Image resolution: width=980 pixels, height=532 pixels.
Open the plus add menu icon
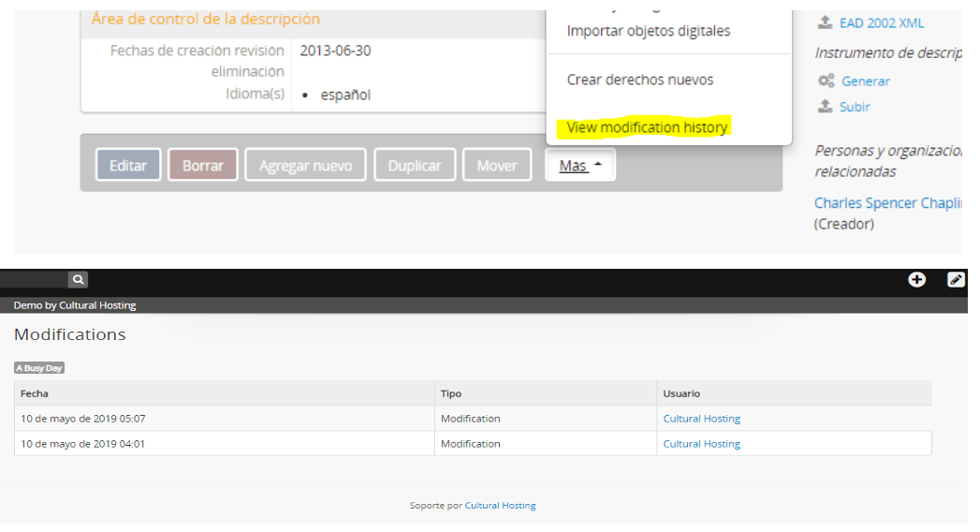(917, 279)
